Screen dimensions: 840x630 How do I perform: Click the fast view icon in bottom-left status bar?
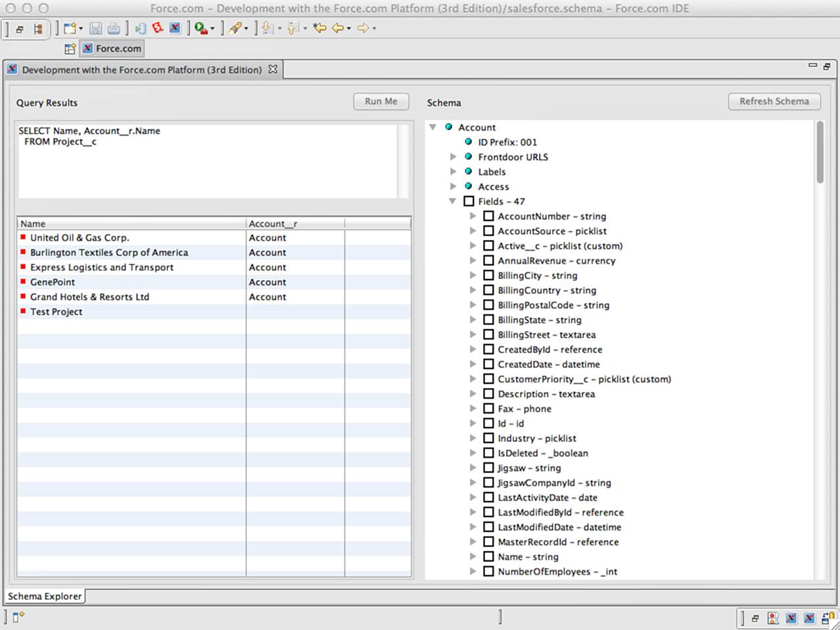pyautogui.click(x=18, y=616)
